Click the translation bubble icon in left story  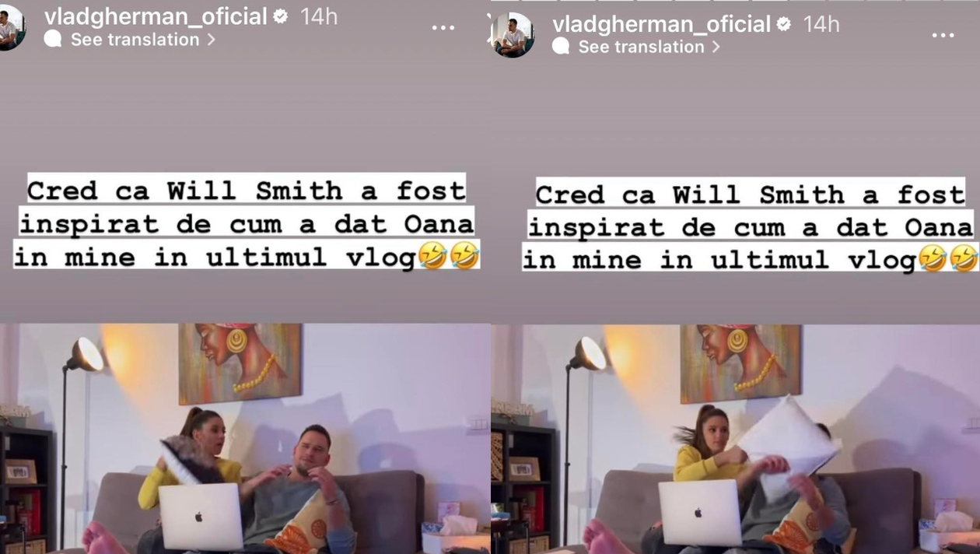click(x=53, y=39)
